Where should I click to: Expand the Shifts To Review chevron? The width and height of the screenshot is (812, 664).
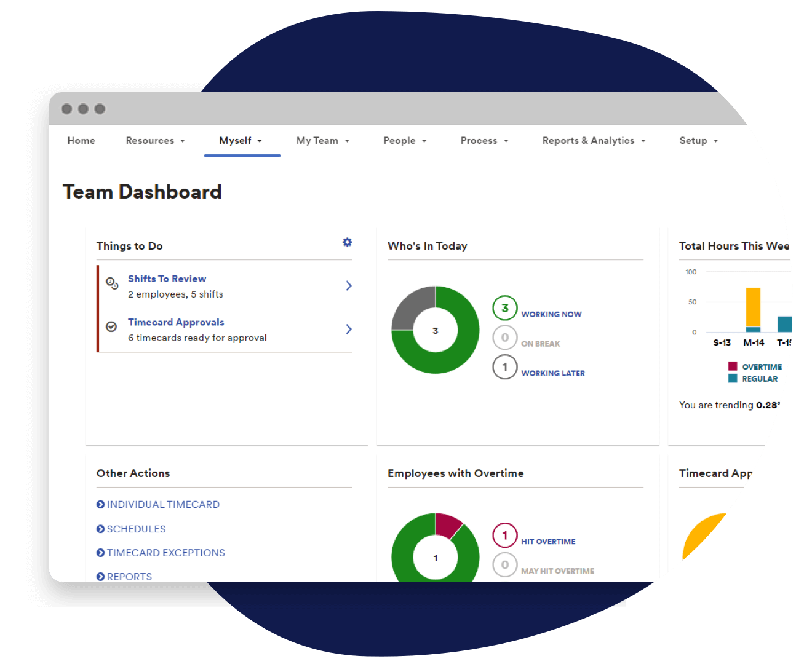pyautogui.click(x=349, y=285)
